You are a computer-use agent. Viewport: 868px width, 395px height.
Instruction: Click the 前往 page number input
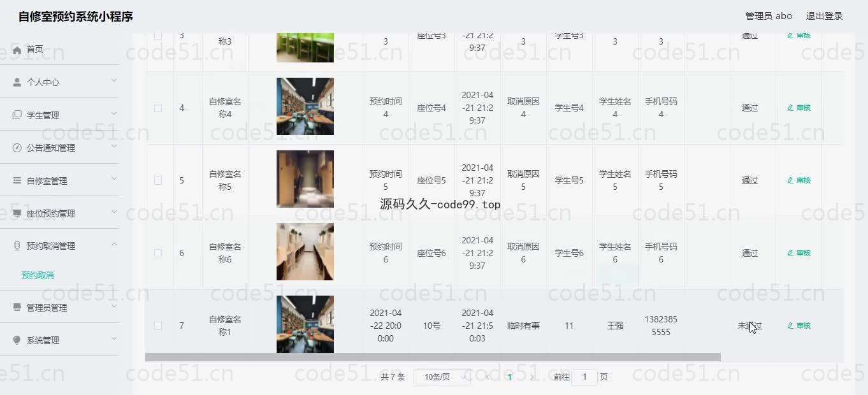click(584, 377)
